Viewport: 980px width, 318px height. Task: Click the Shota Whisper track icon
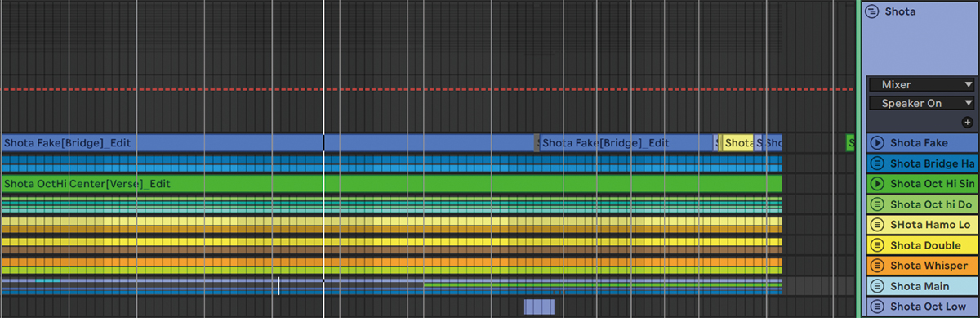click(877, 266)
